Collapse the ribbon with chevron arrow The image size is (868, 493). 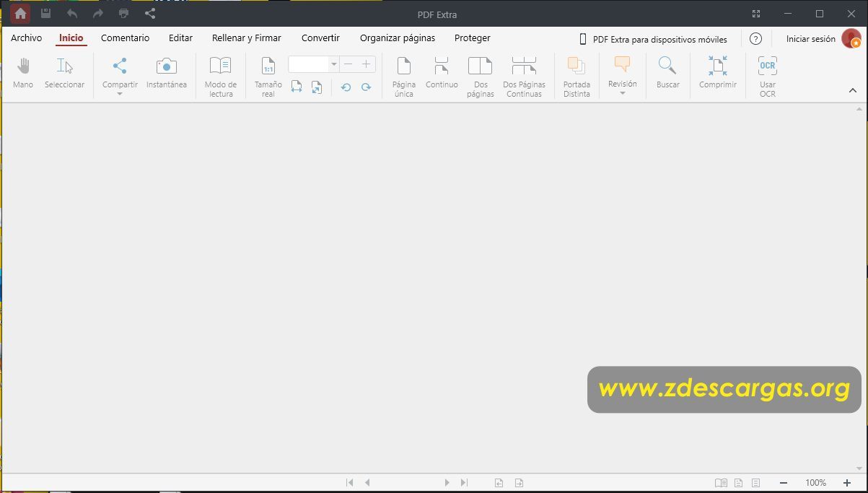pyautogui.click(x=853, y=91)
